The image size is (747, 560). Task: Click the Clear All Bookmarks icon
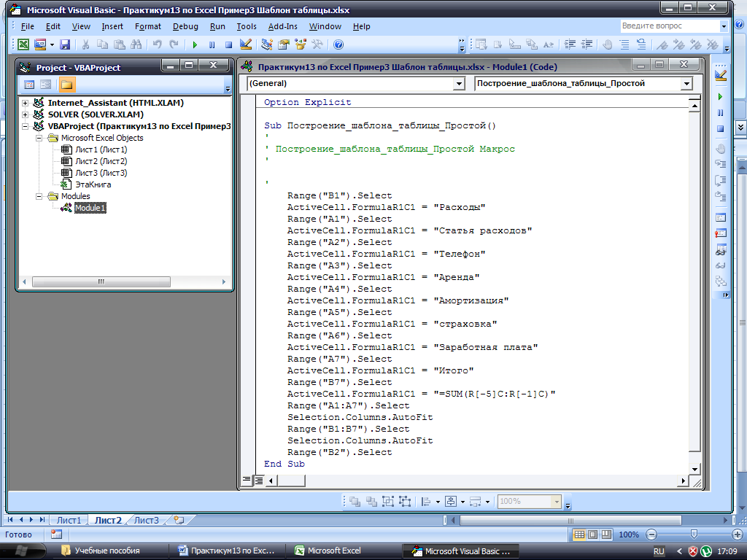[x=713, y=44]
